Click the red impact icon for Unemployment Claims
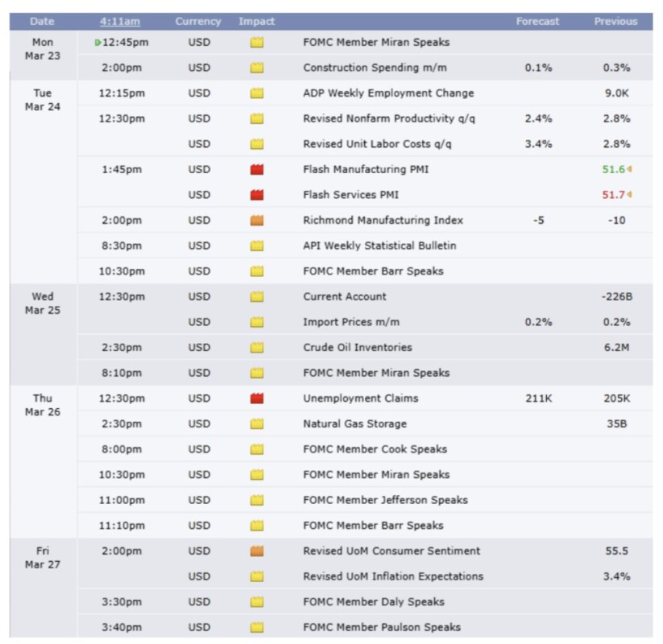This screenshot has width=663, height=644. (x=257, y=398)
